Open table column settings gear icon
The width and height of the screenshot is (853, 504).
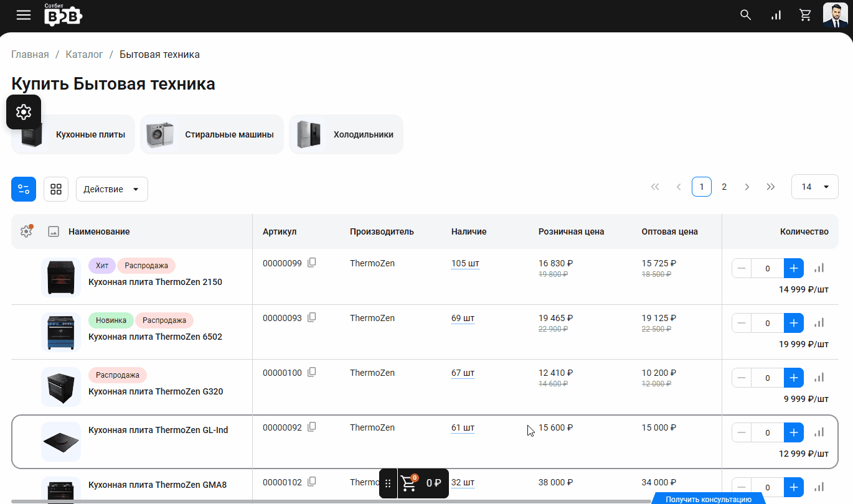26,231
